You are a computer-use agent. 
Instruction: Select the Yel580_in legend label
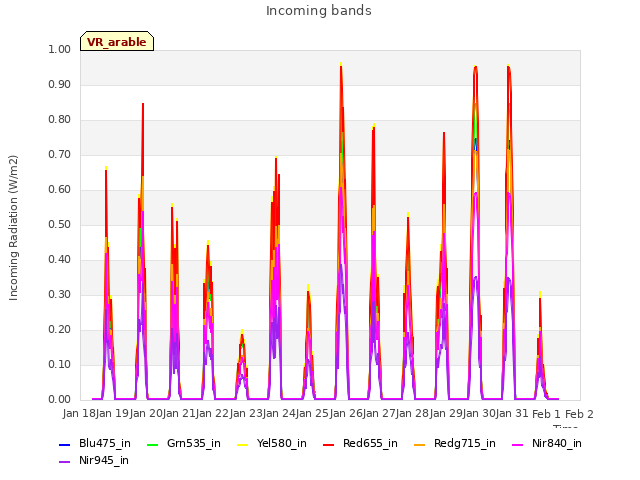[282, 444]
